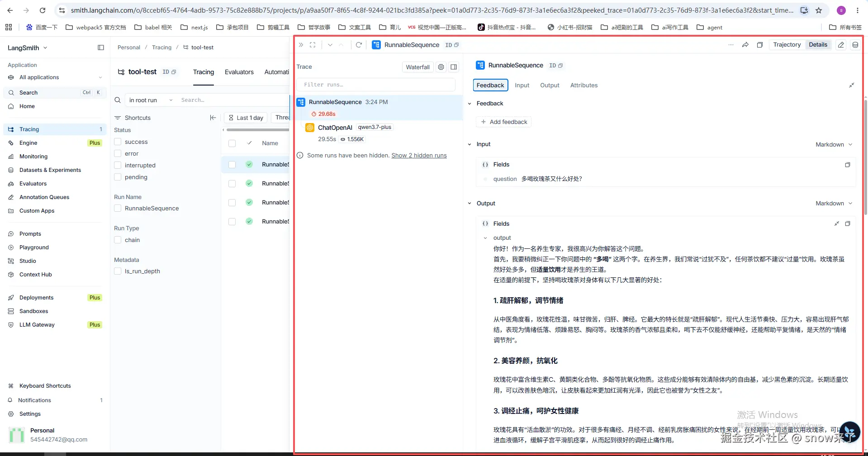Collapse the LangSmith sidebar with the panel icon
Image resolution: width=868 pixels, height=456 pixels.
tap(101, 47)
